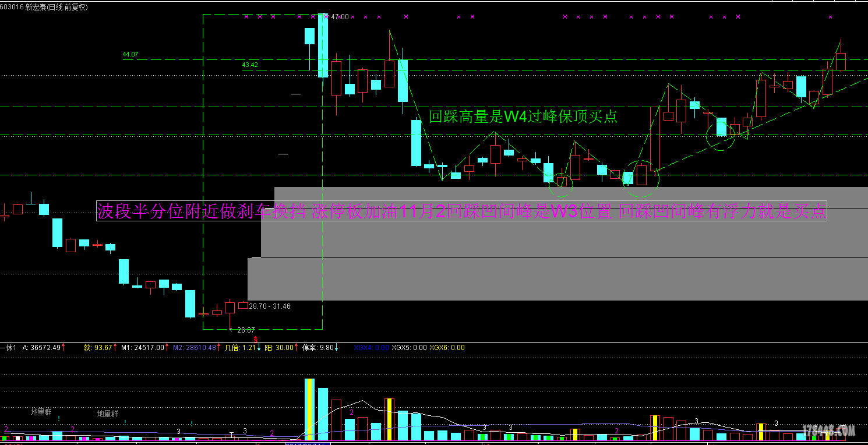This screenshot has width=868, height=445.
Task: Click the red S marker above indicator bar
Action: pos(255,339)
